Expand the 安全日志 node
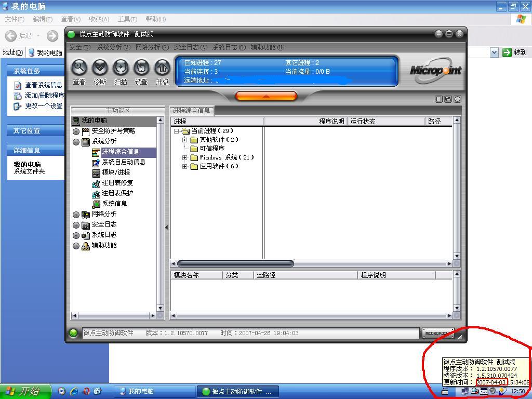This screenshot has width=532, height=399. (x=76, y=225)
